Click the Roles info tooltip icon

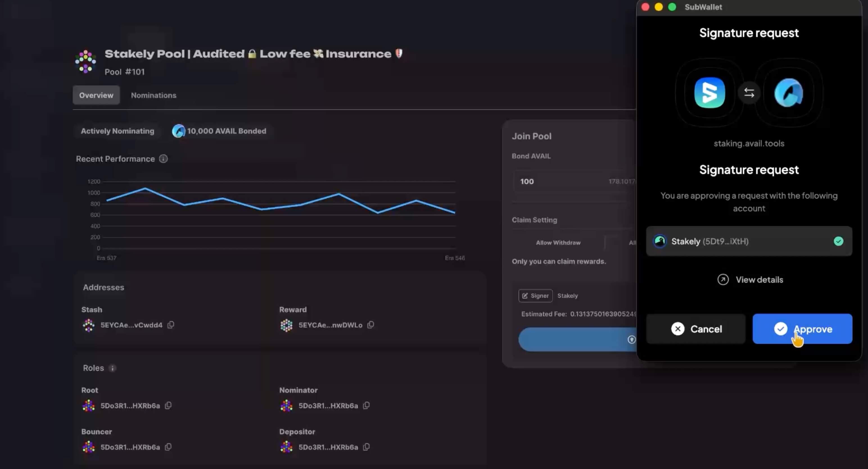[x=112, y=368]
